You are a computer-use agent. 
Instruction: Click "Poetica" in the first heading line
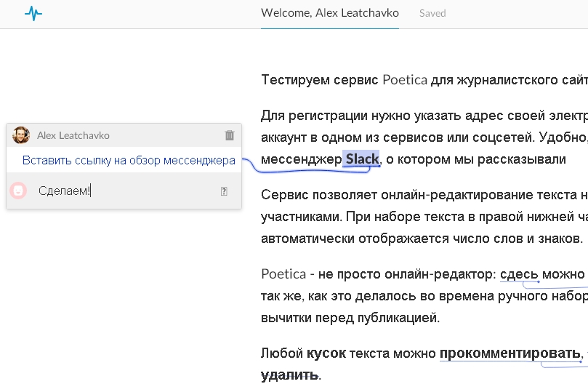[405, 80]
